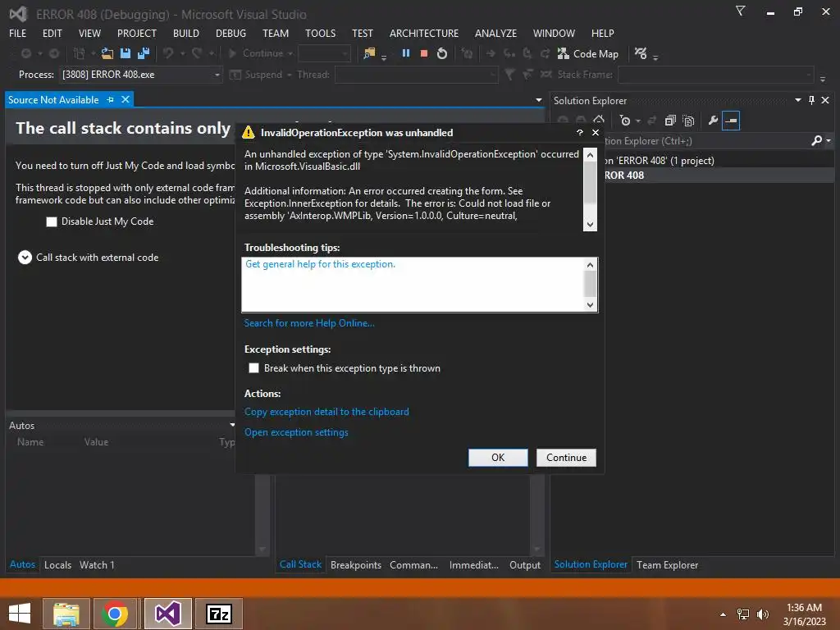Screen dimensions: 840x630
Task: Open File Explorer from the taskbar
Action: coord(66,614)
